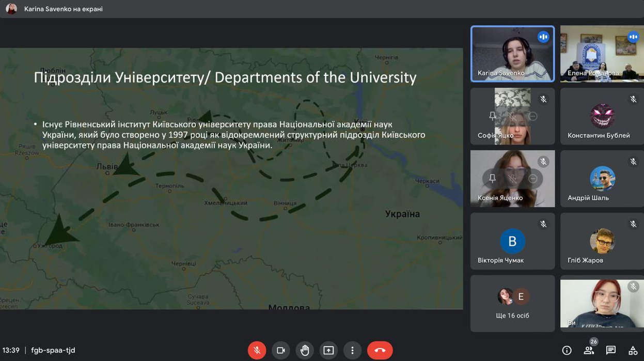This screenshot has width=644, height=361.
Task: Click the "Karina Savenko на екрані" presenter label
Action: tap(63, 9)
